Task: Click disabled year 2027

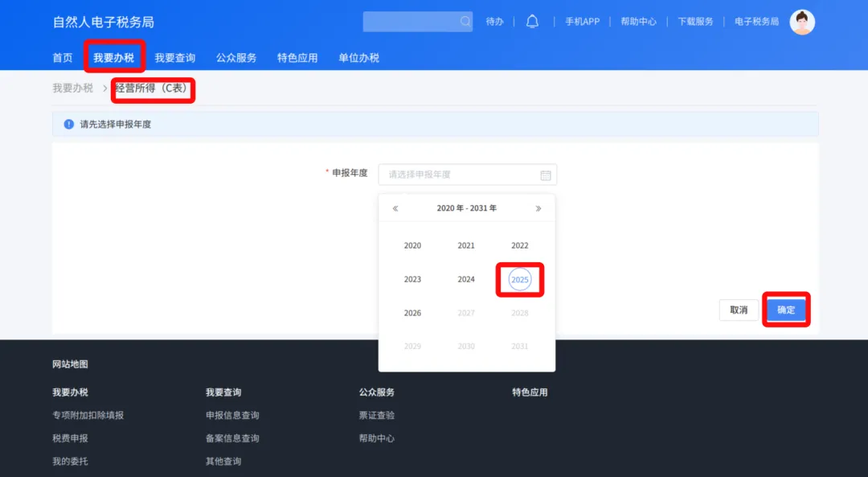Action: coord(466,313)
